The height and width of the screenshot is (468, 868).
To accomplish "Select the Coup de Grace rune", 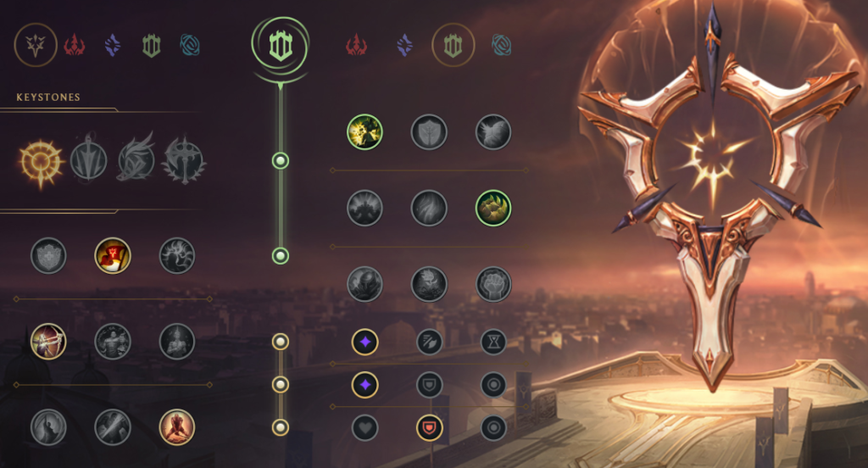I will [48, 427].
